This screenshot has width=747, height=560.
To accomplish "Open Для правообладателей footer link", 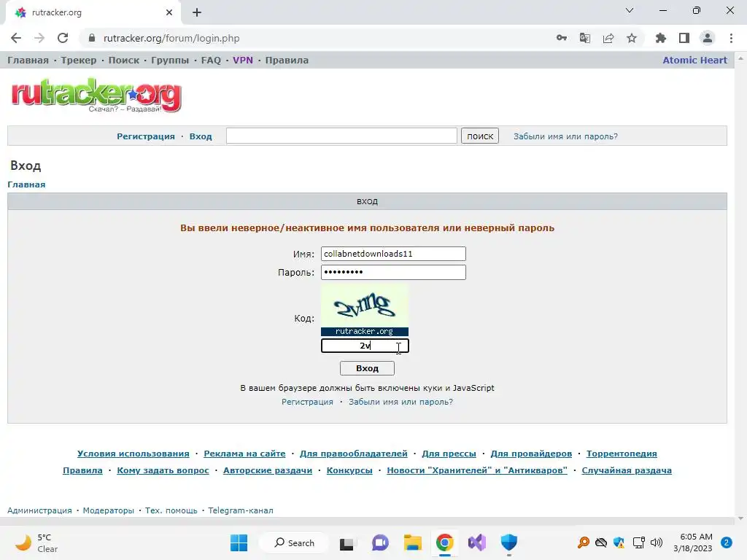I will (x=354, y=454).
